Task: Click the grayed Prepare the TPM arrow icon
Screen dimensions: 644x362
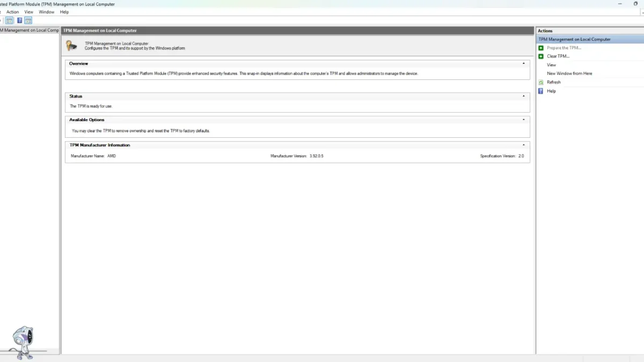Action: click(x=540, y=47)
